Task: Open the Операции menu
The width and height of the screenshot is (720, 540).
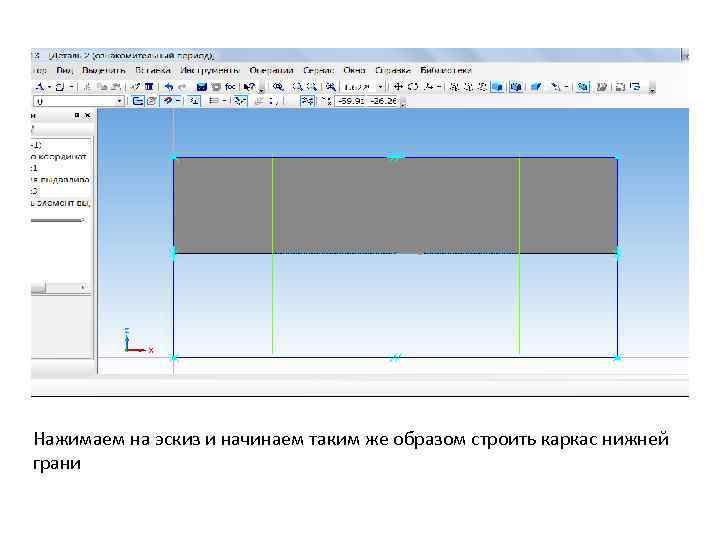Action: click(x=271, y=70)
